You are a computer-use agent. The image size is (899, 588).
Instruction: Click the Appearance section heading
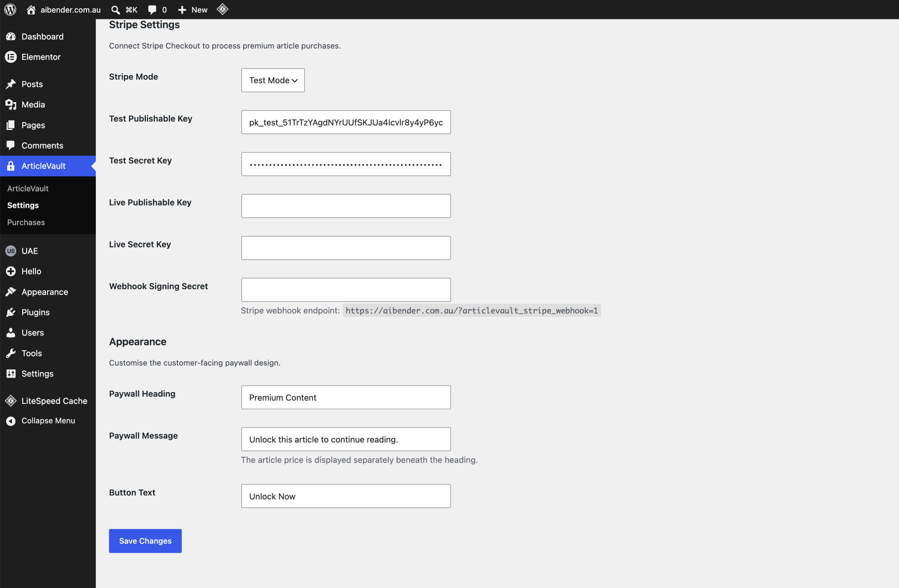(138, 342)
